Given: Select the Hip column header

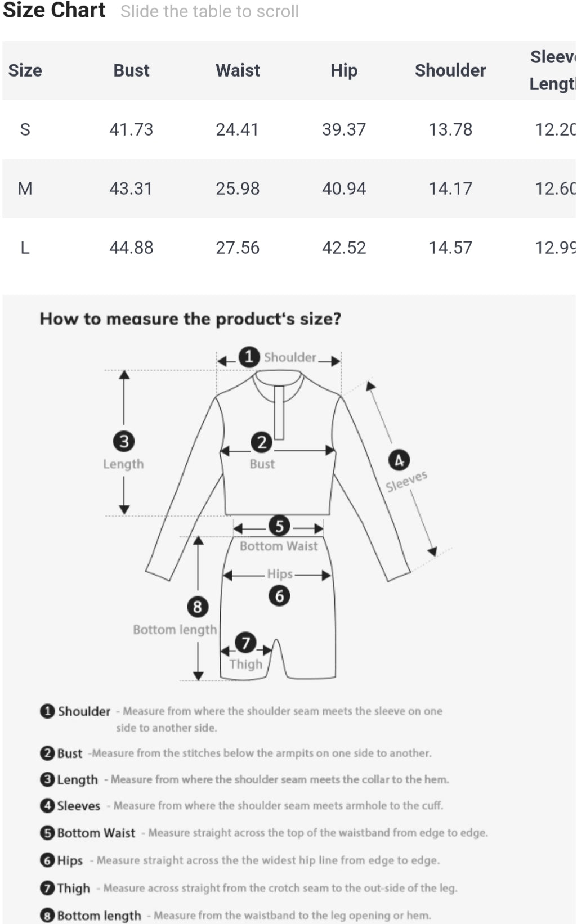Looking at the screenshot, I should [x=344, y=70].
